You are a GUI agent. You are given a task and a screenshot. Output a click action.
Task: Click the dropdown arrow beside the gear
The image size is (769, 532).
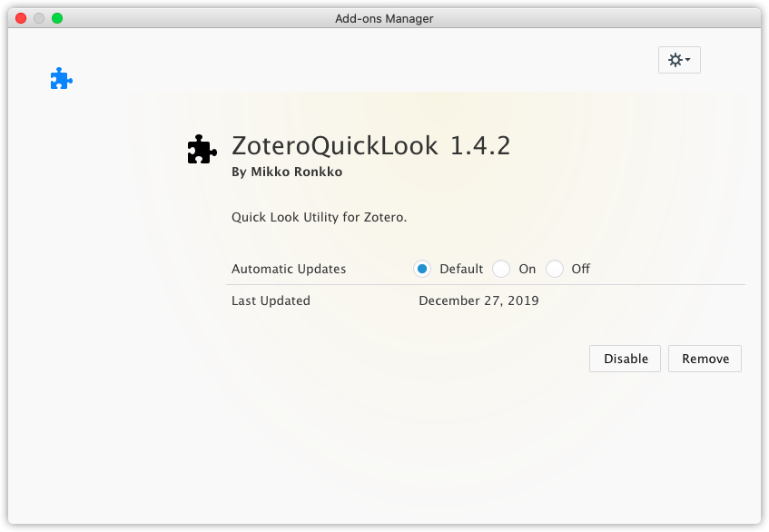tap(688, 60)
